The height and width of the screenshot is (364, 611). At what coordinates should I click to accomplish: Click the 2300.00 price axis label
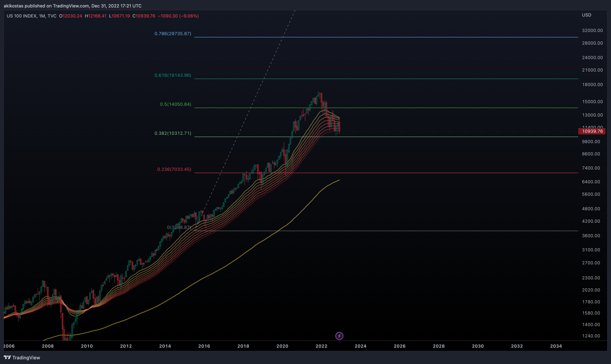591,278
